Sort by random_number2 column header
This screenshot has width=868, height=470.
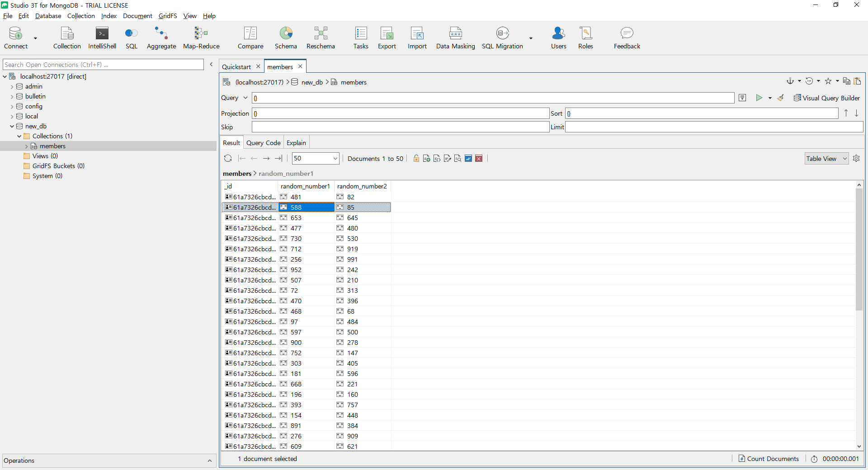tap(362, 186)
